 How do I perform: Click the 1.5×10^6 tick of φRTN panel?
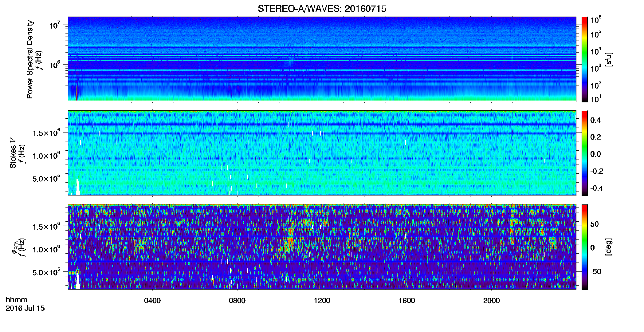click(x=46, y=227)
